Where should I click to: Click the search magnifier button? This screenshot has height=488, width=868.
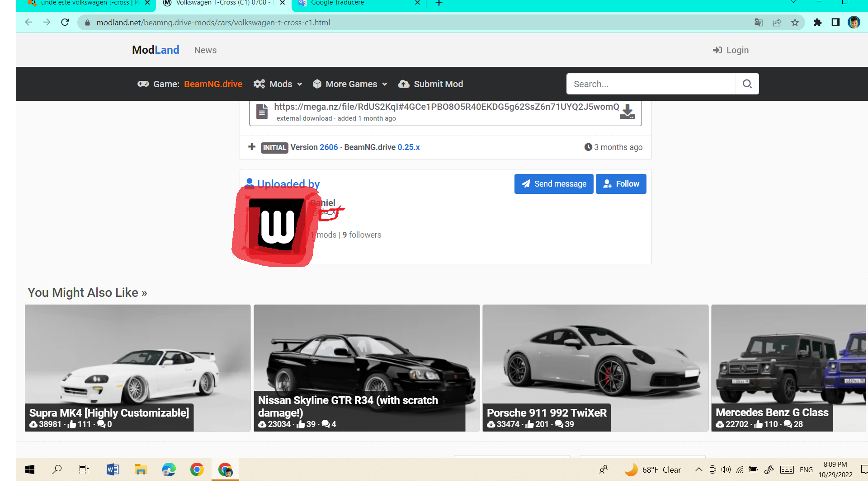pos(747,84)
